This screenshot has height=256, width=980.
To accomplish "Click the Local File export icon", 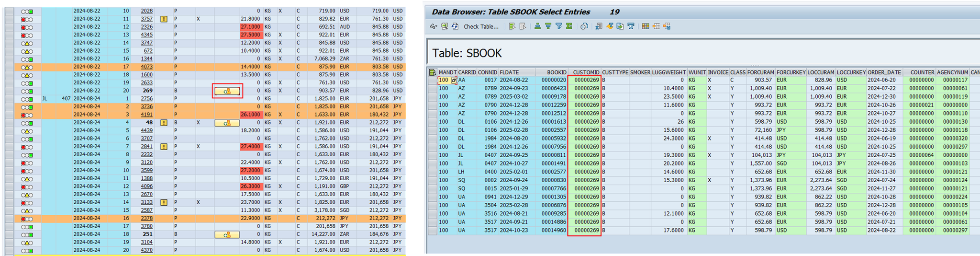I will pos(620,26).
